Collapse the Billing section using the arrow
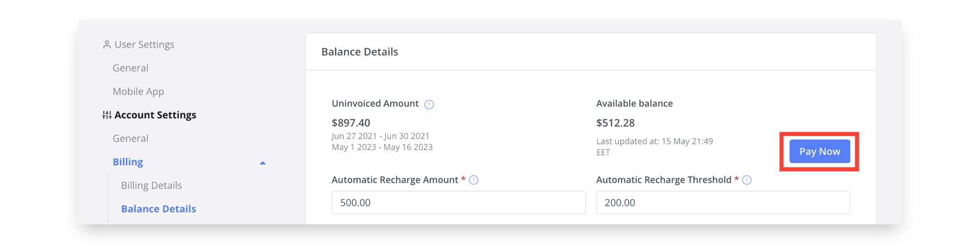980x244 pixels. pyautogui.click(x=262, y=163)
